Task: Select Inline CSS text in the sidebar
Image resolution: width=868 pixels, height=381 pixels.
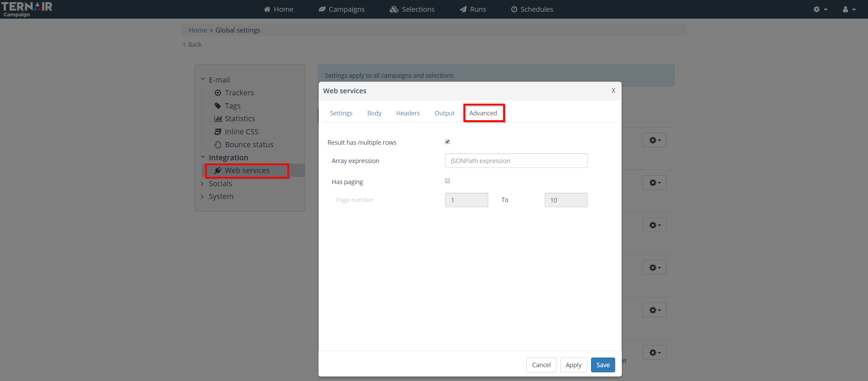Action: [242, 132]
